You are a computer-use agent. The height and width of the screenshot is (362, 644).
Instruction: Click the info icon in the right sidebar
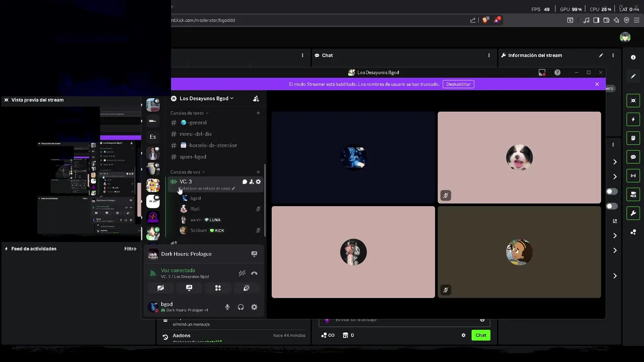[x=633, y=57]
